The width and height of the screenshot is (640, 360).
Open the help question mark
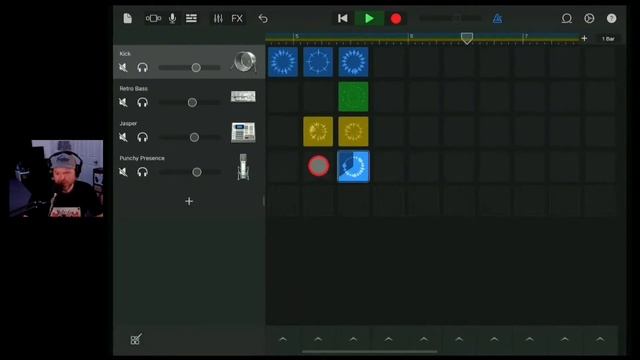[611, 18]
